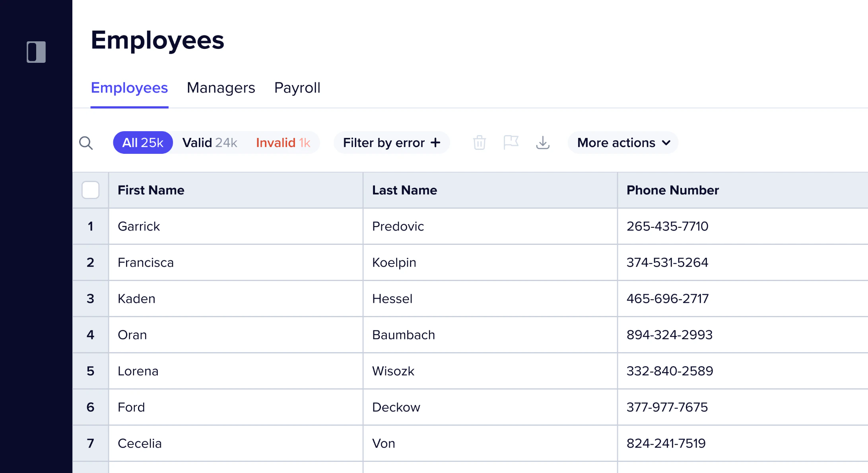
Task: Sort by the First Name column header
Action: (x=151, y=190)
